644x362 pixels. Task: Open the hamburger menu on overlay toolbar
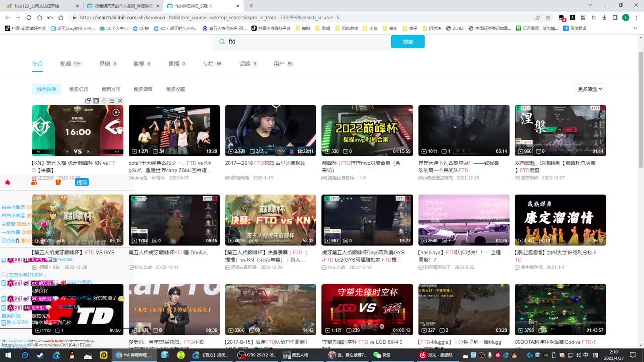[x=112, y=101]
